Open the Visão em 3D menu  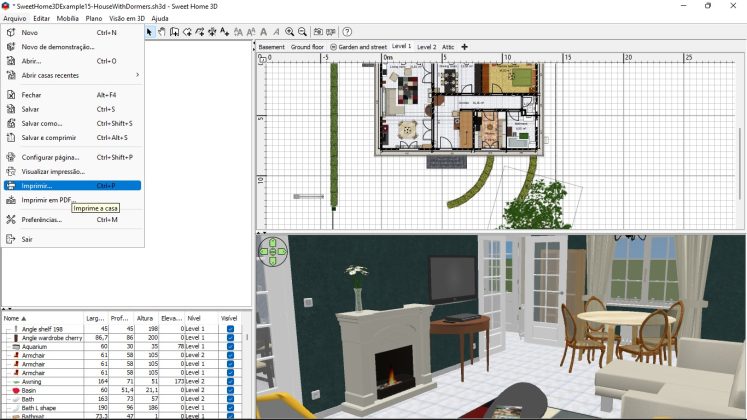[127, 18]
